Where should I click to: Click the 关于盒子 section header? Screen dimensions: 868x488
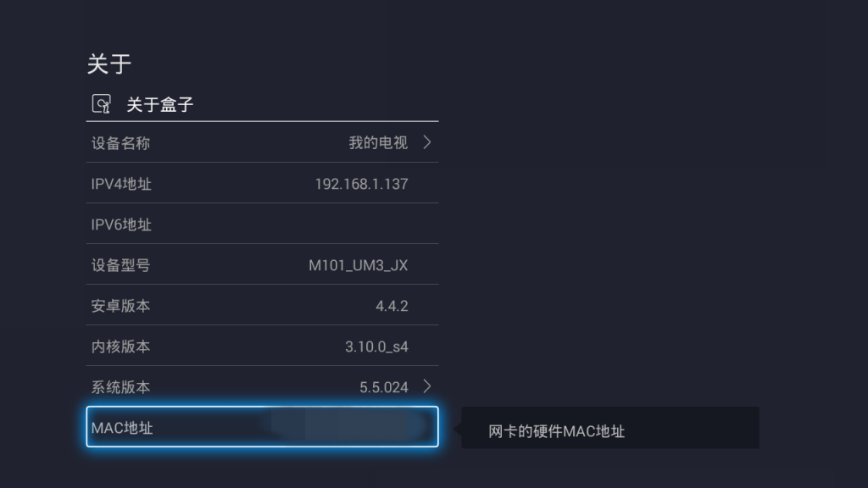[x=160, y=104]
